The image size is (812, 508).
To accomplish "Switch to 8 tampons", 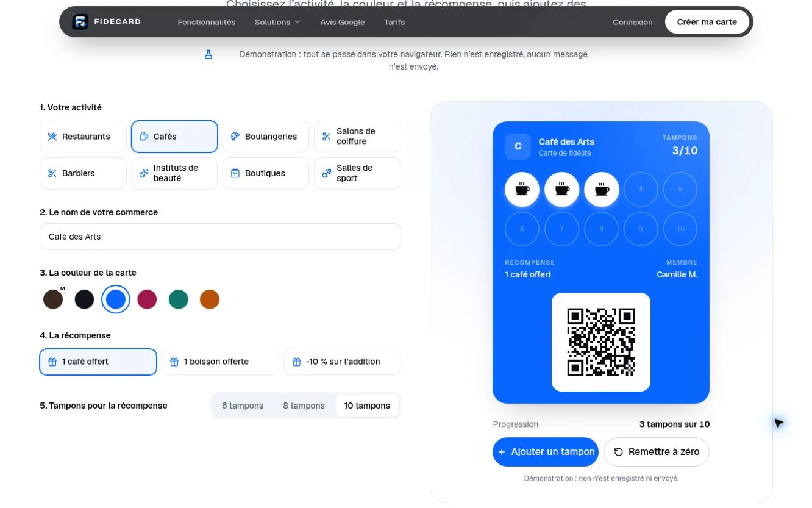I will pyautogui.click(x=304, y=406).
